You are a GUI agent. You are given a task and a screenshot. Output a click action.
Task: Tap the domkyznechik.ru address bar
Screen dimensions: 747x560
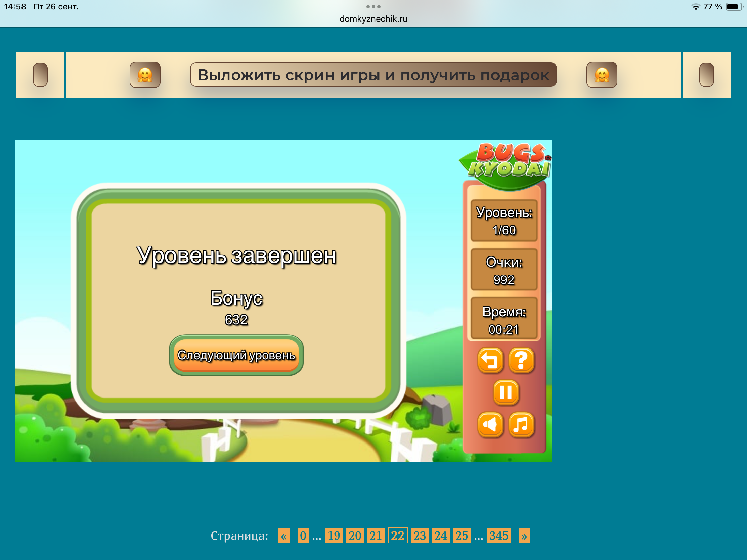click(373, 19)
